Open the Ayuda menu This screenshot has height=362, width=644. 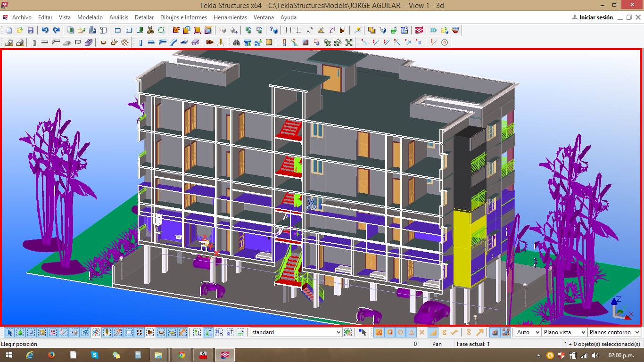(x=289, y=17)
